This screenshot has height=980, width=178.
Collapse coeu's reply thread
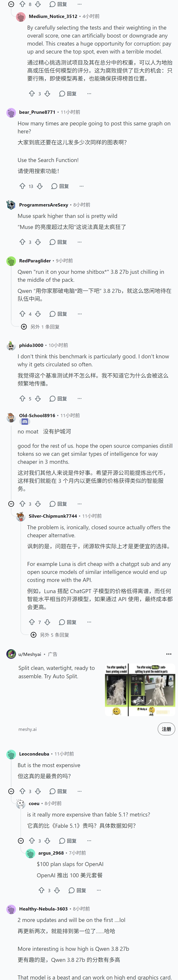pos(21,841)
